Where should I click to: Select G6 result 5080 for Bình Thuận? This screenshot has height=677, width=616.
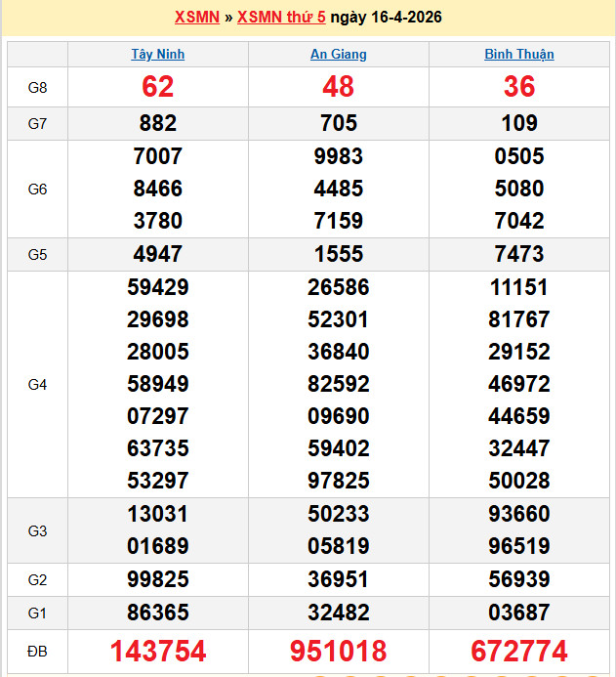(x=519, y=189)
